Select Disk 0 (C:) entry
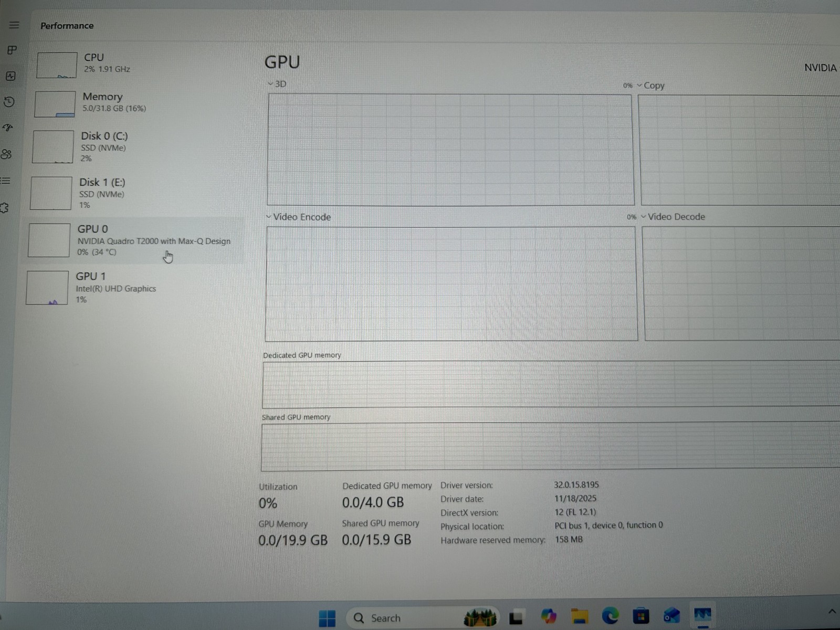Screen dimensions: 840x630 (136, 147)
